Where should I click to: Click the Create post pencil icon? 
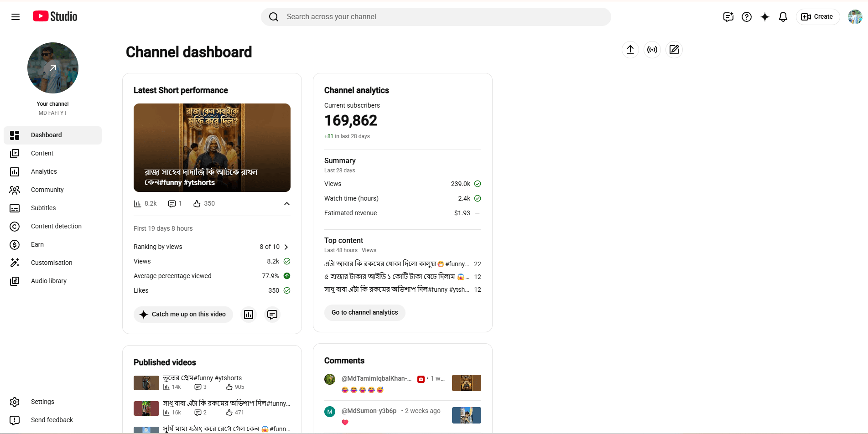(674, 50)
